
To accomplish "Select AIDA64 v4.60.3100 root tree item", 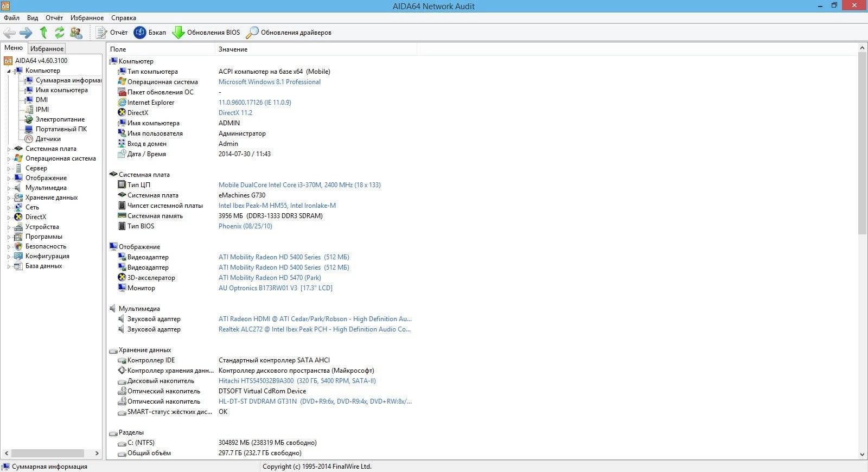I will pos(41,61).
